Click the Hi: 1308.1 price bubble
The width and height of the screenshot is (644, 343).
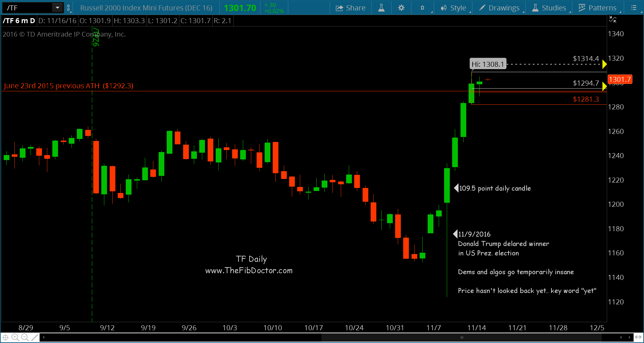point(488,64)
